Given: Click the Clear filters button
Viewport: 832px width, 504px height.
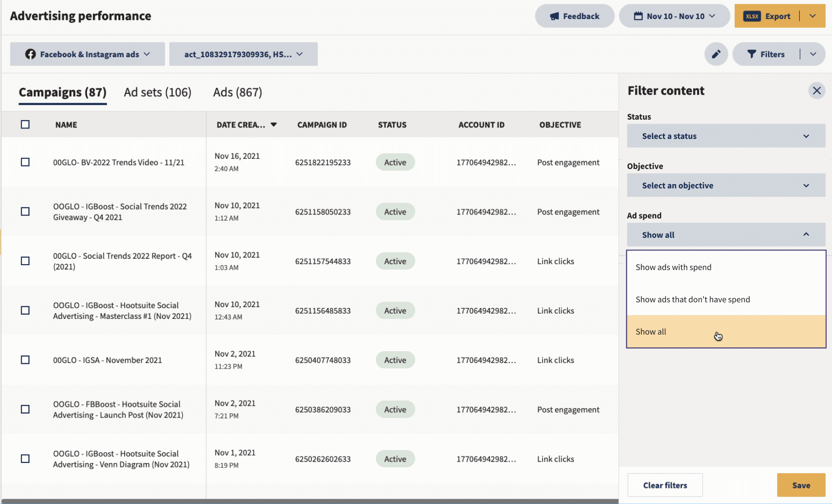Looking at the screenshot, I should point(665,485).
